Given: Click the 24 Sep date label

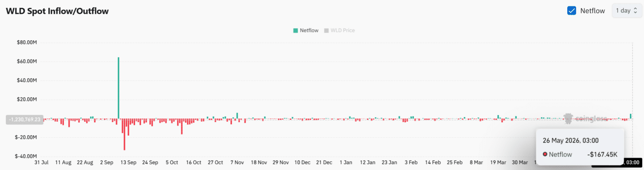Looking at the screenshot, I should point(150,162).
